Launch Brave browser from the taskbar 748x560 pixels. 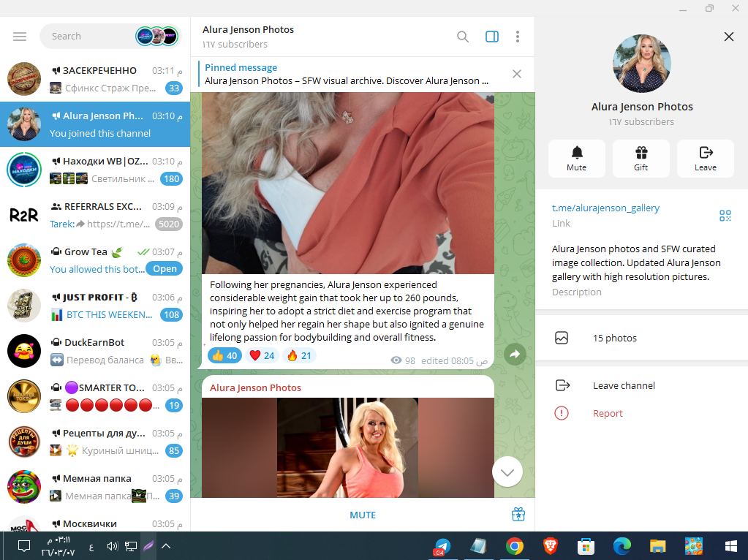click(550, 546)
